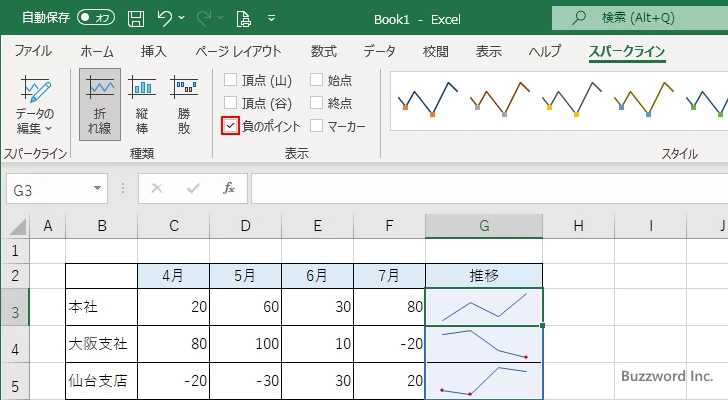Undo the last action
This screenshot has height=400, width=728.
point(164,18)
